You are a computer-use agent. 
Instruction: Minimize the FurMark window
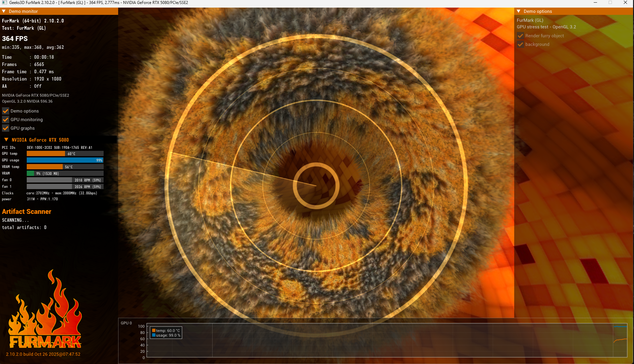595,3
